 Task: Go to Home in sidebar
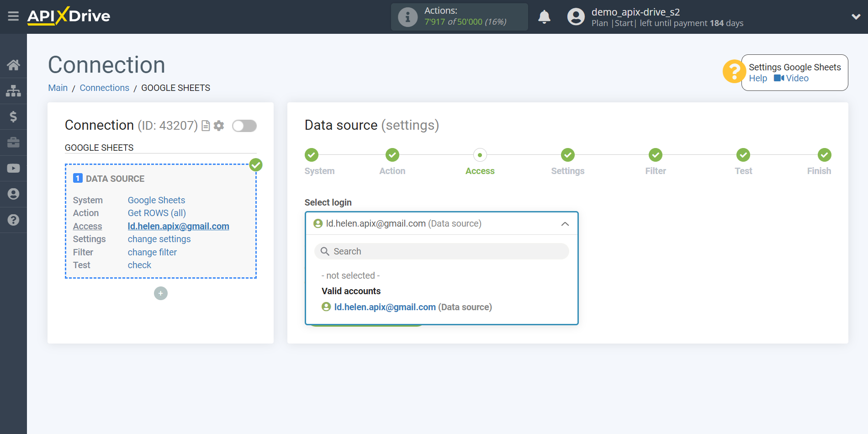pyautogui.click(x=13, y=65)
